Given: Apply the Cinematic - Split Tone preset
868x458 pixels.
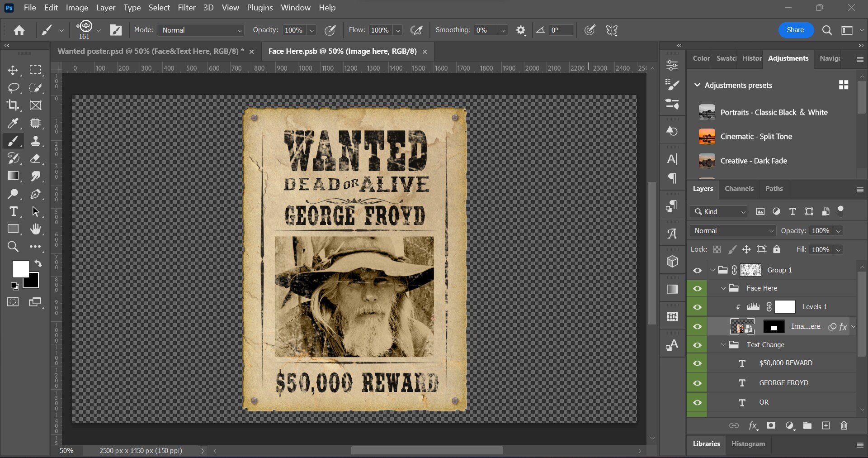Looking at the screenshot, I should click(x=757, y=136).
